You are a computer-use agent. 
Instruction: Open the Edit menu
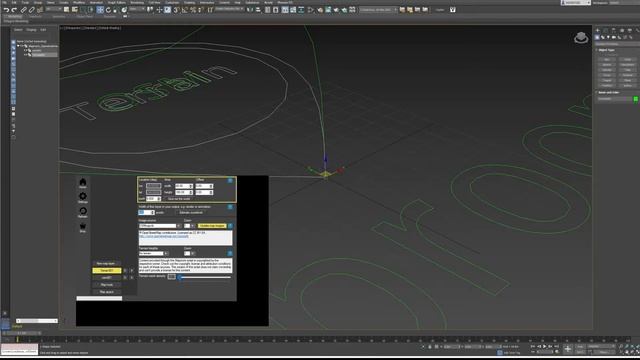pyautogui.click(x=14, y=2)
